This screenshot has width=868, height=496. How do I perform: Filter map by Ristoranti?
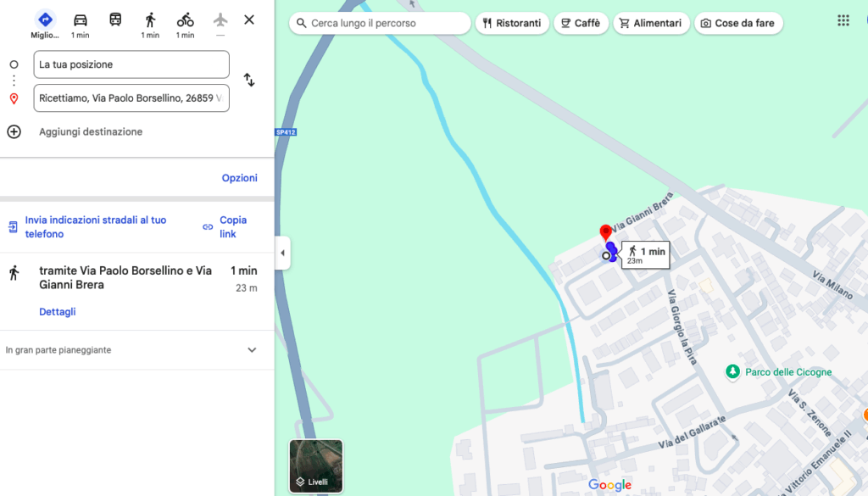tap(512, 23)
